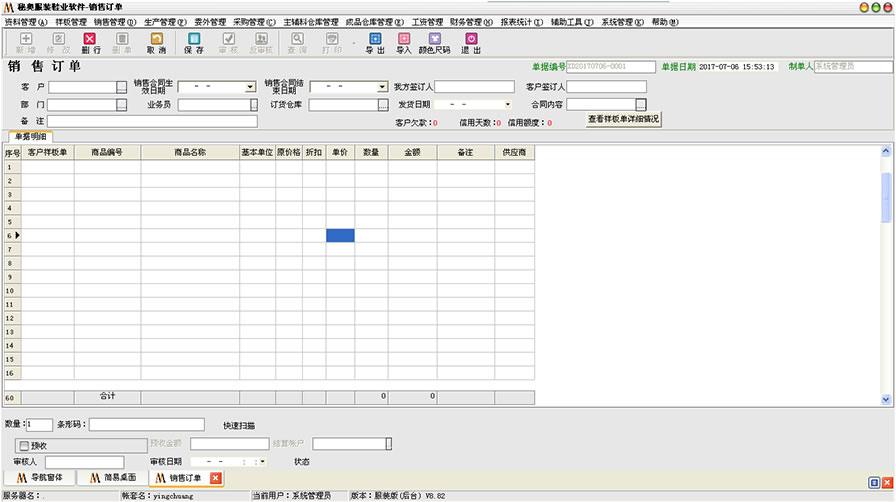The width and height of the screenshot is (896, 502).
Task: Close the 销售订单 tab
Action: click(x=215, y=478)
